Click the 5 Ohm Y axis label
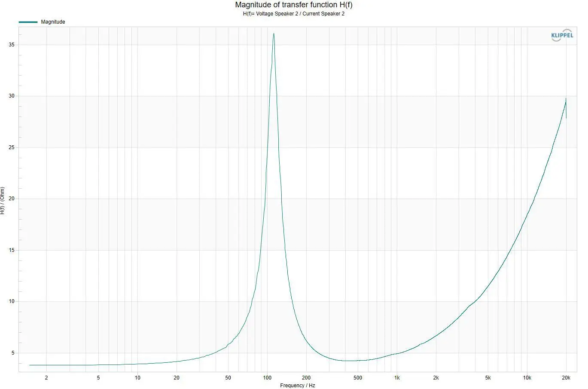The image size is (588, 389). pos(13,353)
